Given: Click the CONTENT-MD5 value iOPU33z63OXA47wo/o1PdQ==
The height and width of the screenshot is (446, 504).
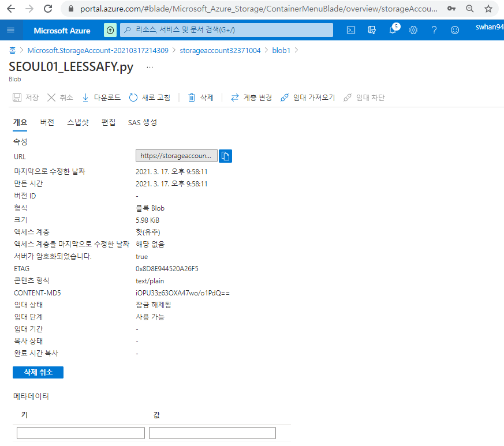Looking at the screenshot, I should coord(182,293).
